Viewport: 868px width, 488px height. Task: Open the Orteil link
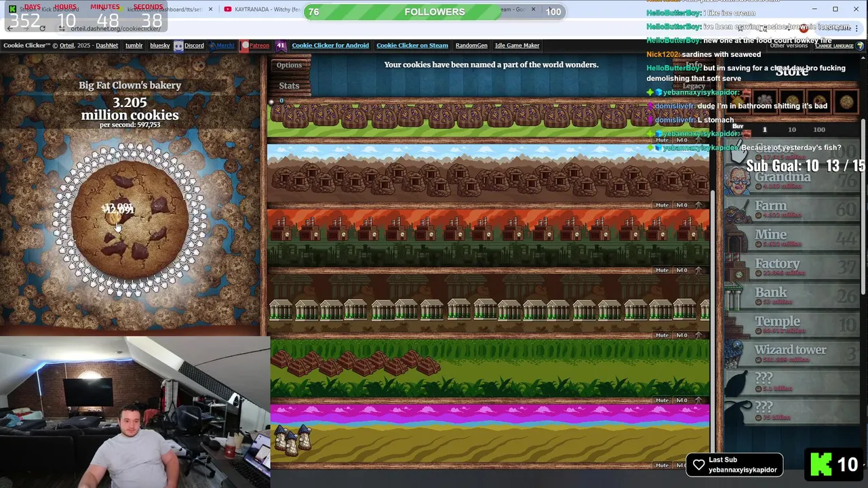pos(66,45)
